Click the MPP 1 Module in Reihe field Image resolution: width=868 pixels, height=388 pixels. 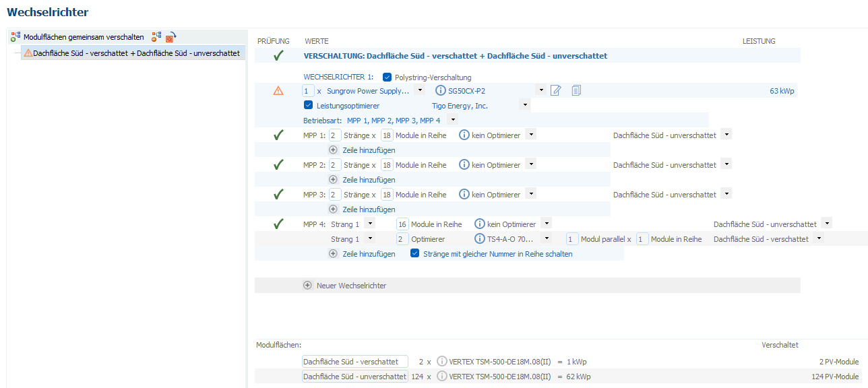tap(387, 135)
